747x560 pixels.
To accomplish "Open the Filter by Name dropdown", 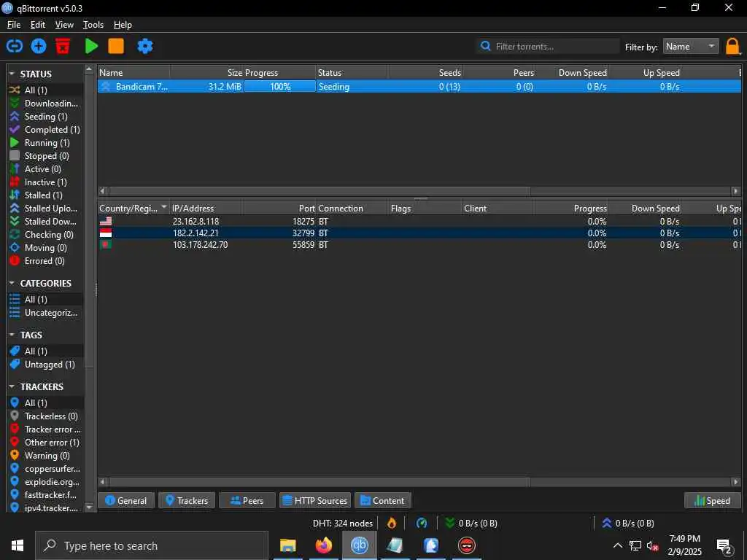I will coord(691,46).
